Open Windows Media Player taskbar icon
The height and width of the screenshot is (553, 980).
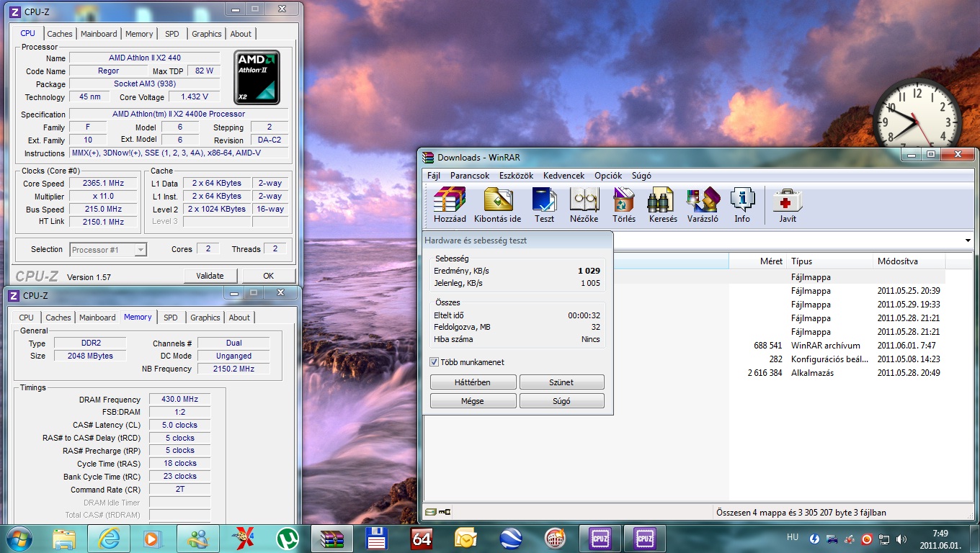pos(152,539)
